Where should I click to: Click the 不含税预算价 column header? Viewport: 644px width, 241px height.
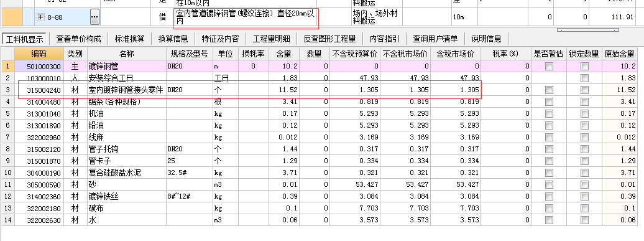[x=355, y=54]
